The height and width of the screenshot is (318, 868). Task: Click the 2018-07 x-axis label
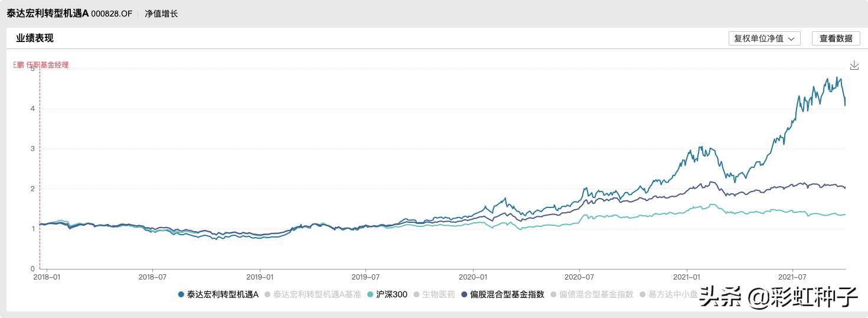153,277
